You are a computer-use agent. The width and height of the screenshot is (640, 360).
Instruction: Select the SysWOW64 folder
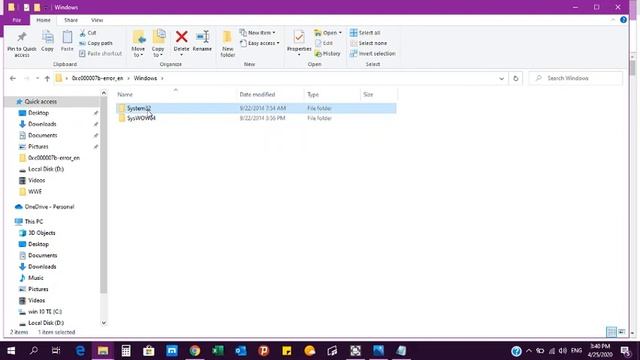(256, 118)
